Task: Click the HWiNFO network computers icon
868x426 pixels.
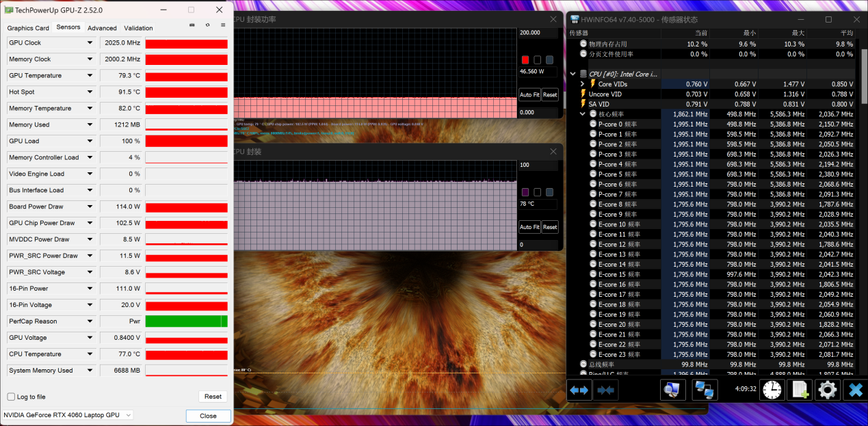Action: pyautogui.click(x=705, y=390)
